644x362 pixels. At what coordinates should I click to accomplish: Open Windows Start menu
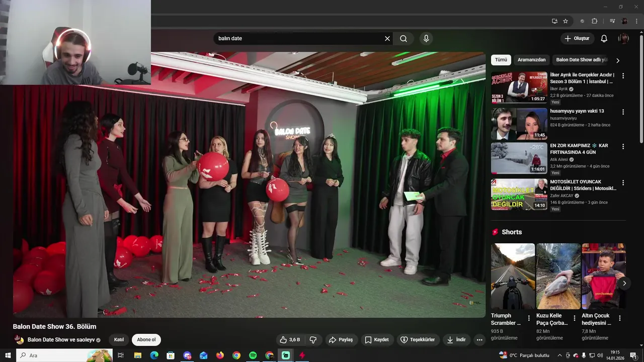tap(8, 355)
